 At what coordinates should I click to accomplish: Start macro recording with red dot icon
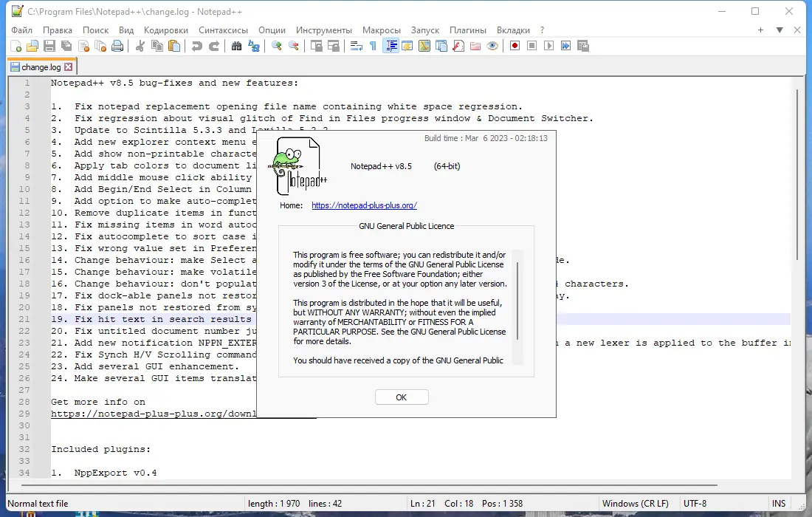pos(515,46)
